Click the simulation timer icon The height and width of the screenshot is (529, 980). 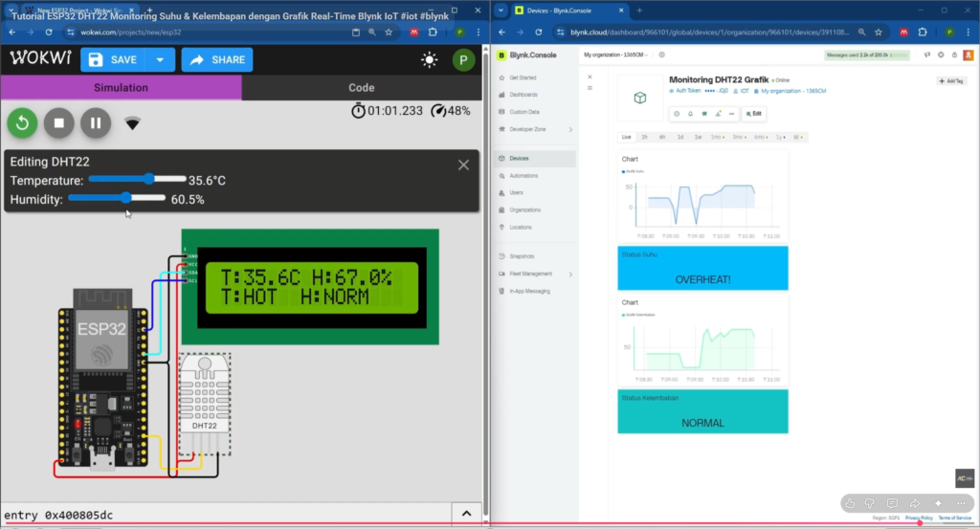tap(358, 111)
